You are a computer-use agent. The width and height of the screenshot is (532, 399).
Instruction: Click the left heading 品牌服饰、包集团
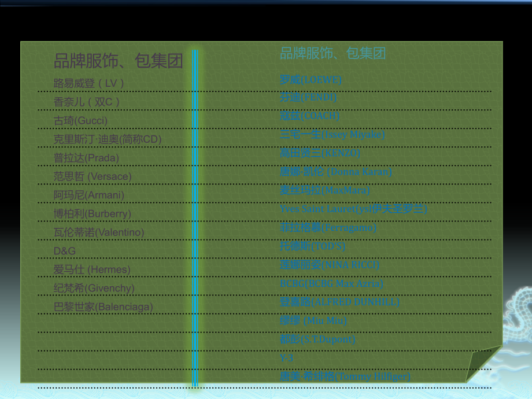point(119,61)
